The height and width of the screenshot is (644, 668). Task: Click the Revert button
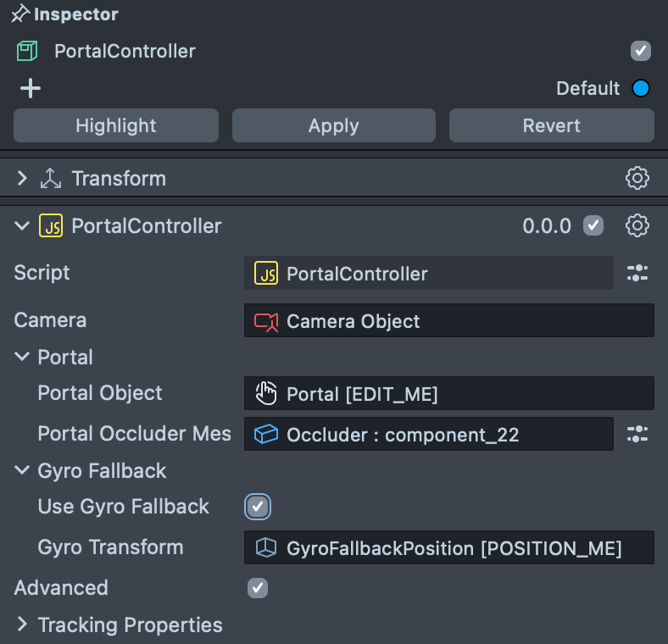551,125
